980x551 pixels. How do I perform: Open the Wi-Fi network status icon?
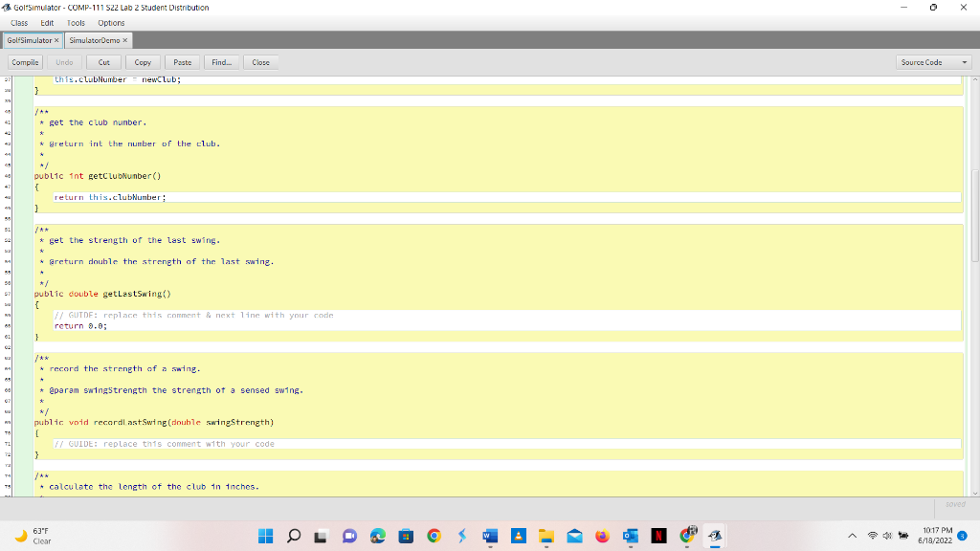[x=873, y=536]
